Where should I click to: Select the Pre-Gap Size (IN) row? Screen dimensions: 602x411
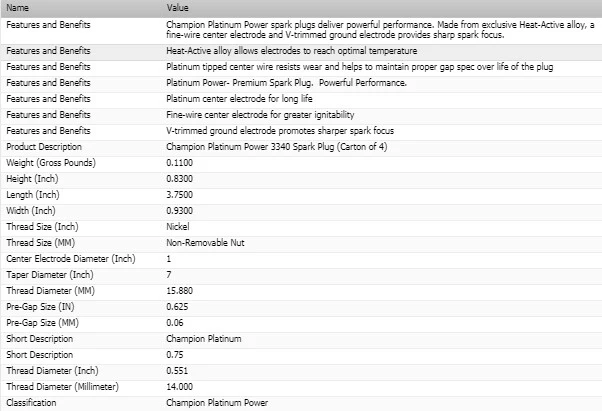click(x=301, y=307)
